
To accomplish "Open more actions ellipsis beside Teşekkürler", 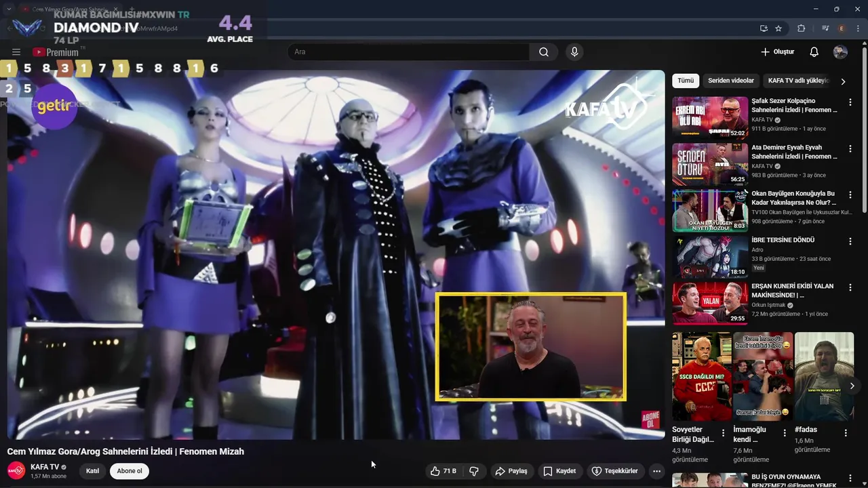I will coord(656,471).
